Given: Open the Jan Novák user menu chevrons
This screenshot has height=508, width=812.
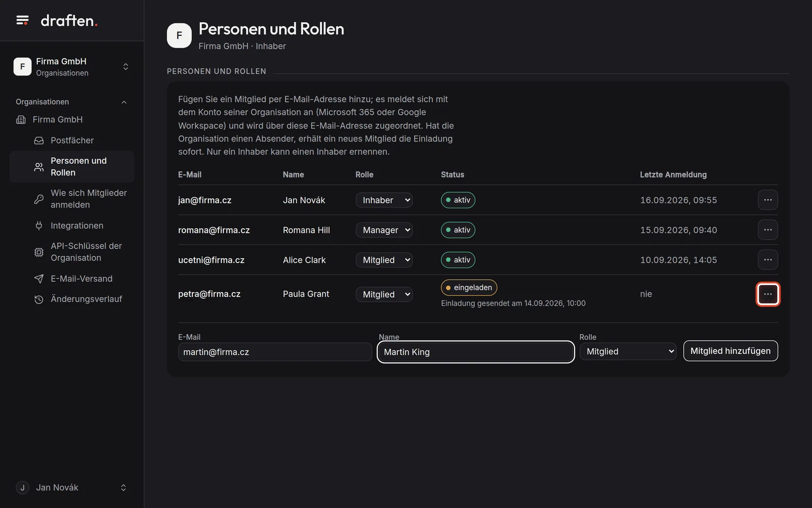Looking at the screenshot, I should pyautogui.click(x=123, y=488).
